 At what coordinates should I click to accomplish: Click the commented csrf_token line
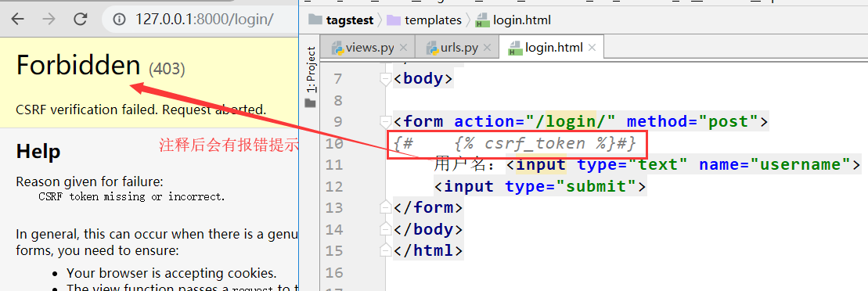coord(515,144)
